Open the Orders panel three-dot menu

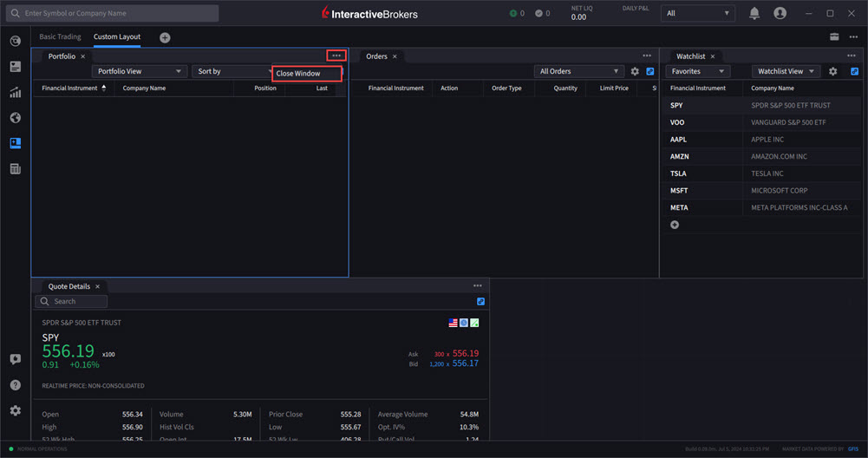tap(647, 56)
